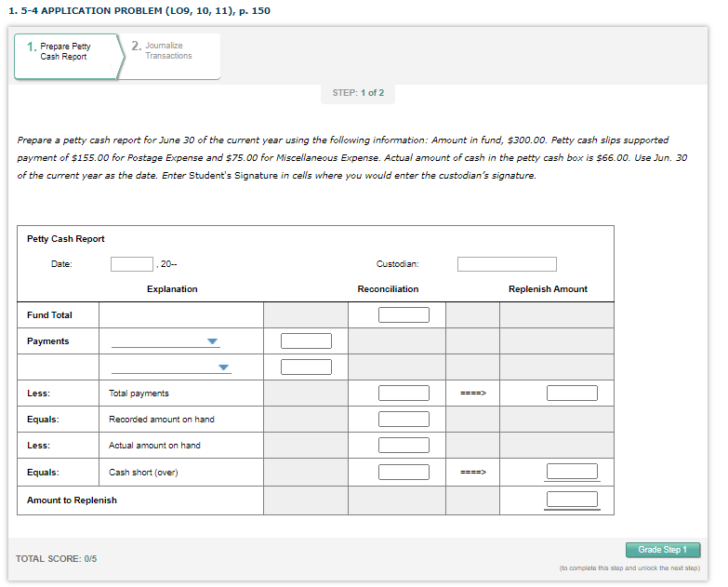Switch to Journalize Transactions step tab
Image resolution: width=728 pixels, height=587 pixels.
pos(169,56)
